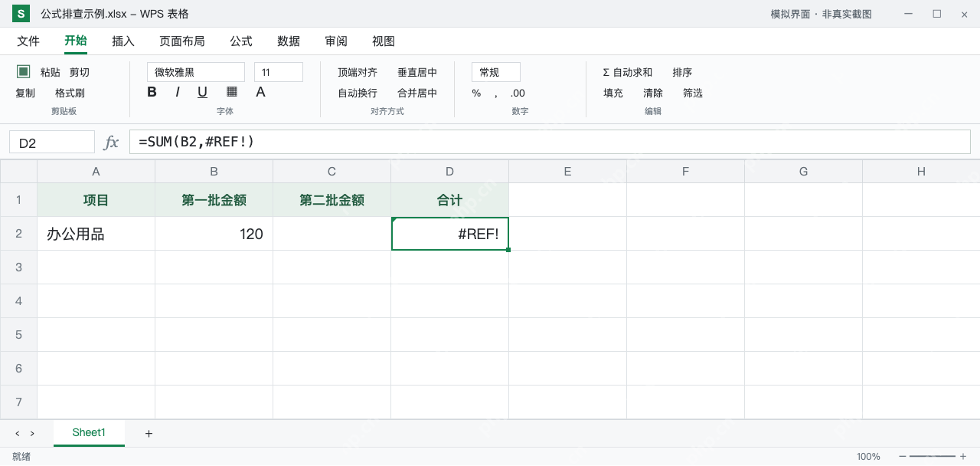This screenshot has height=466, width=980.
Task: Click the font color A icon
Action: pyautogui.click(x=260, y=92)
